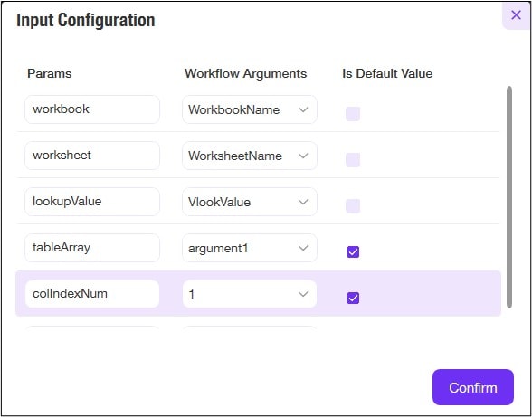Click the tableArray param field
The height and width of the screenshot is (417, 532).
[x=92, y=248]
